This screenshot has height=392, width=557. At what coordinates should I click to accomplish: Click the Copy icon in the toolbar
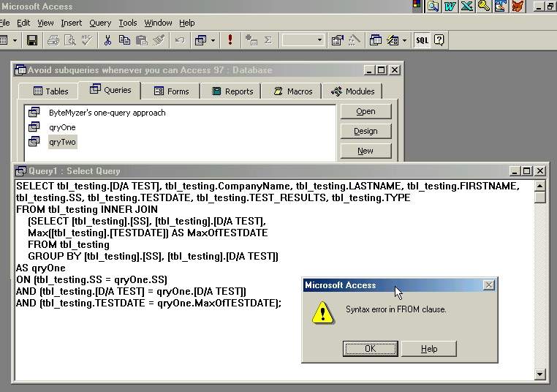pos(124,40)
